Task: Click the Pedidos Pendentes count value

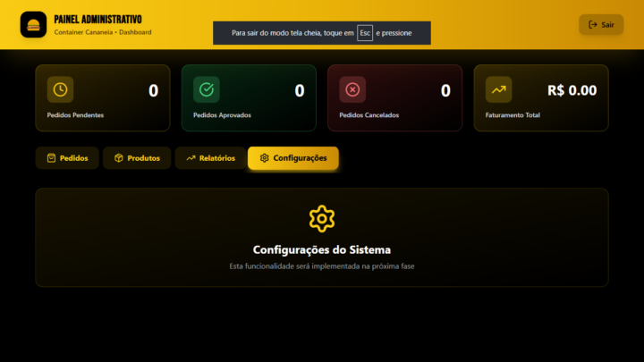Action: tap(153, 90)
